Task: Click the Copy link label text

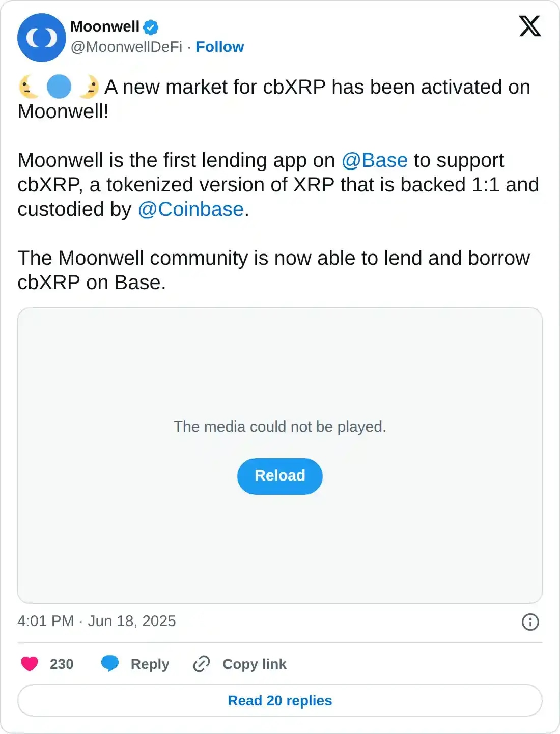Action: [255, 664]
